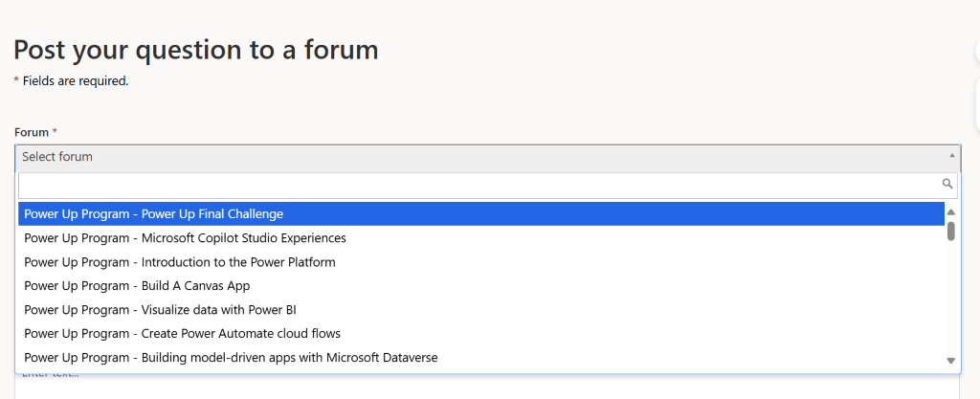Select Build A Canvas App forum
Screen dimensions: 980x399
pos(481,286)
